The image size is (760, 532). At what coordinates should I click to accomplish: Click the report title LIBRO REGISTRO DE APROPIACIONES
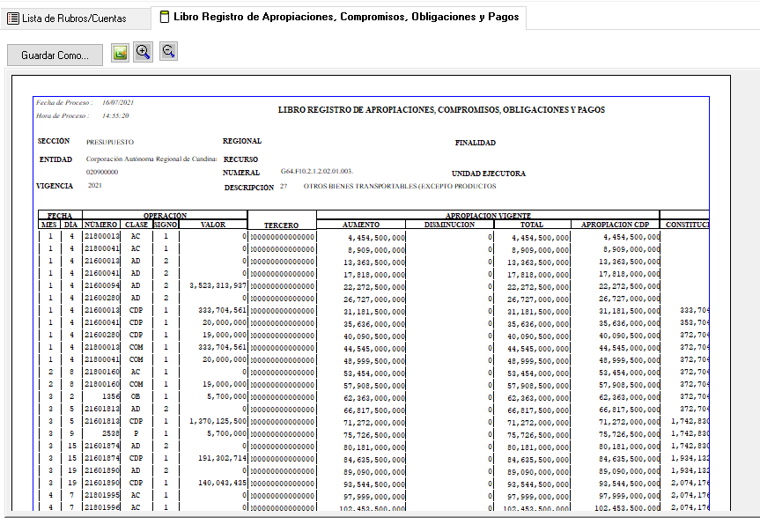[441, 110]
